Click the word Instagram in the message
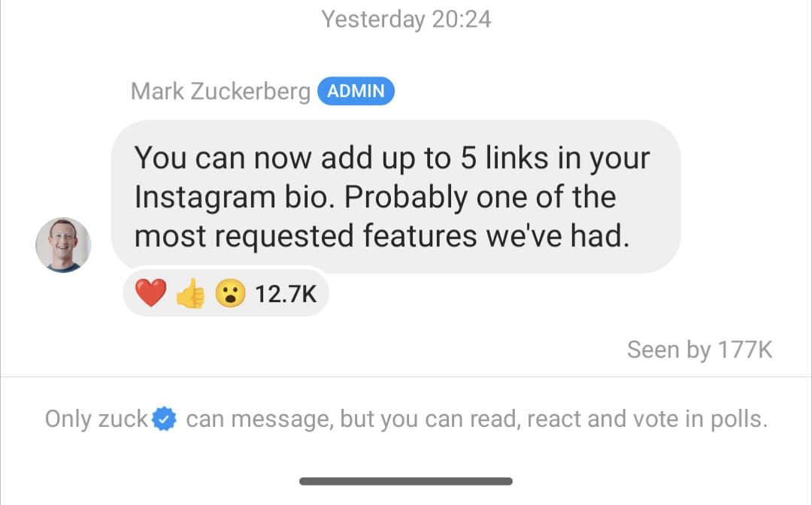812x505 pixels. 205,197
